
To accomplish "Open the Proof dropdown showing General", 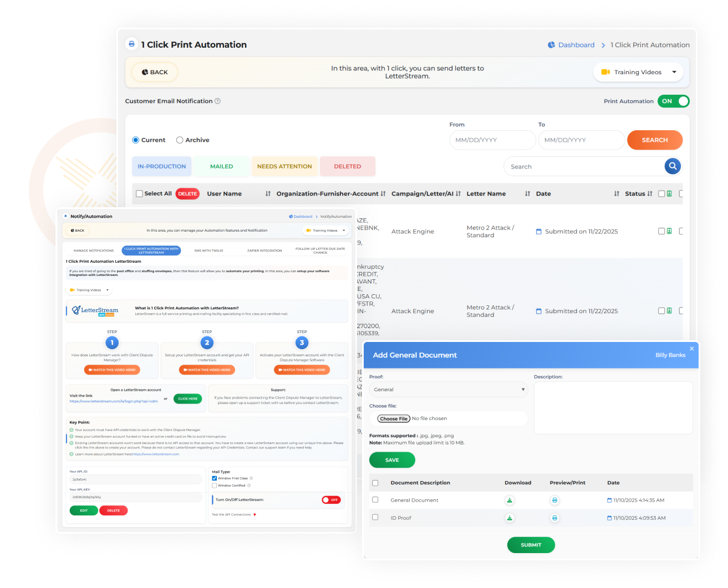I will (448, 390).
